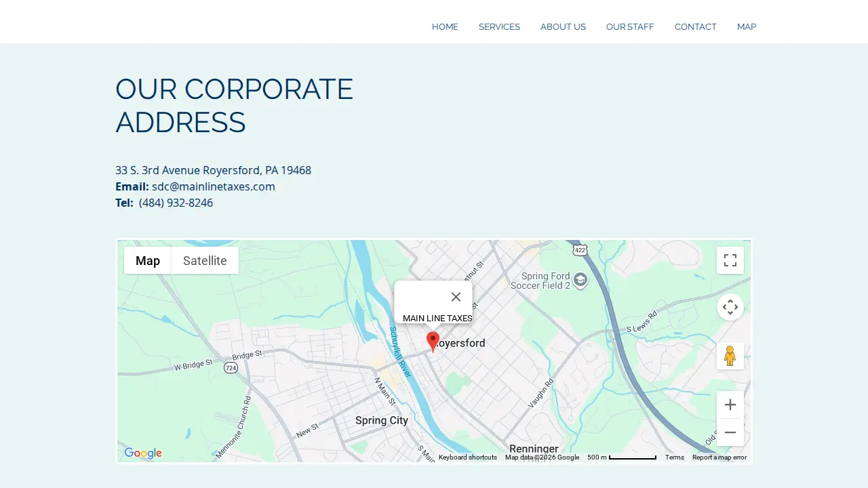The height and width of the screenshot is (488, 868).
Task: Click the Schuylkill River label
Action: tap(400, 352)
